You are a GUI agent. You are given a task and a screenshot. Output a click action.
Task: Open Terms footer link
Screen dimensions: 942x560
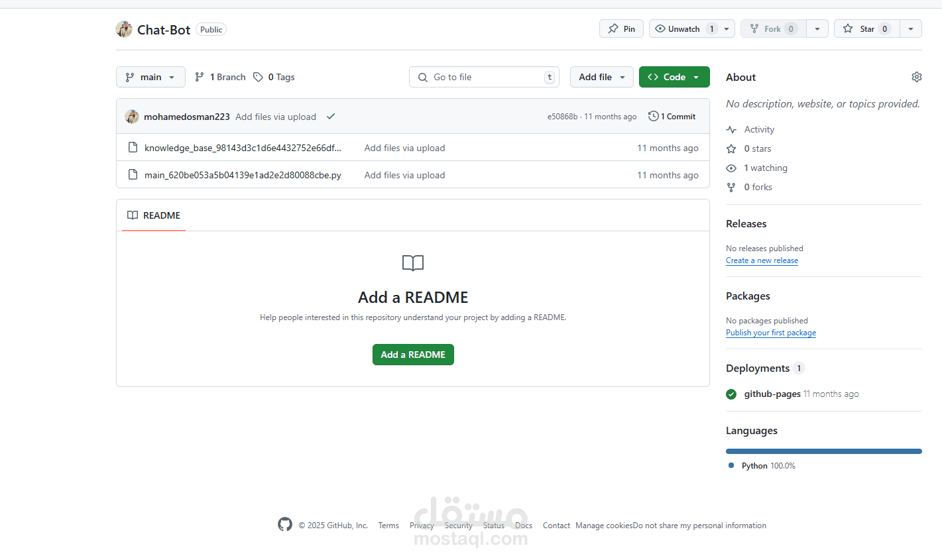coord(388,526)
